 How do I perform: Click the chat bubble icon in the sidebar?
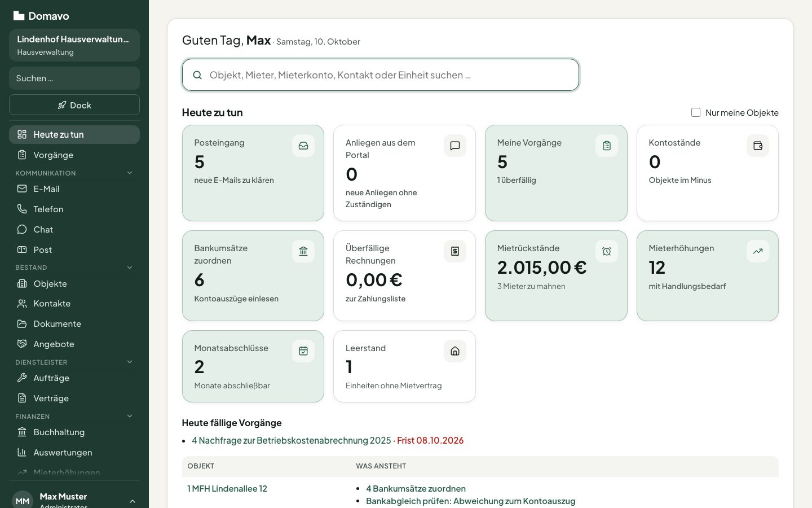tap(22, 229)
